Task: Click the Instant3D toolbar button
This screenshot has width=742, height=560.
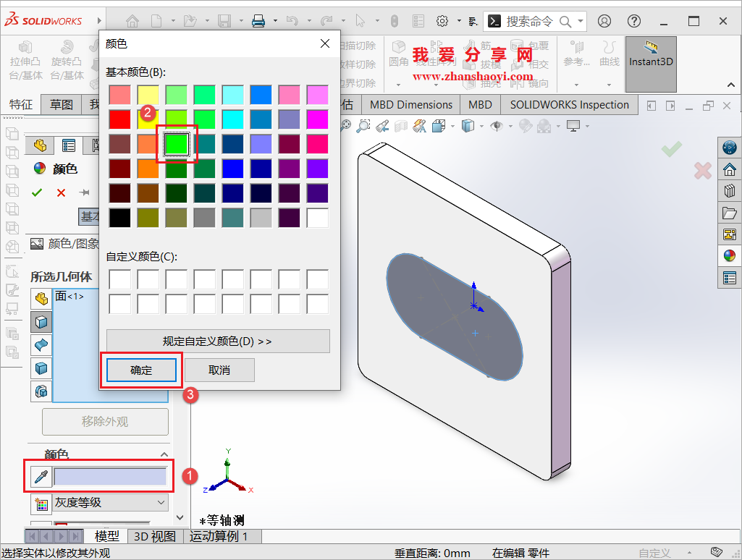Action: click(x=650, y=61)
